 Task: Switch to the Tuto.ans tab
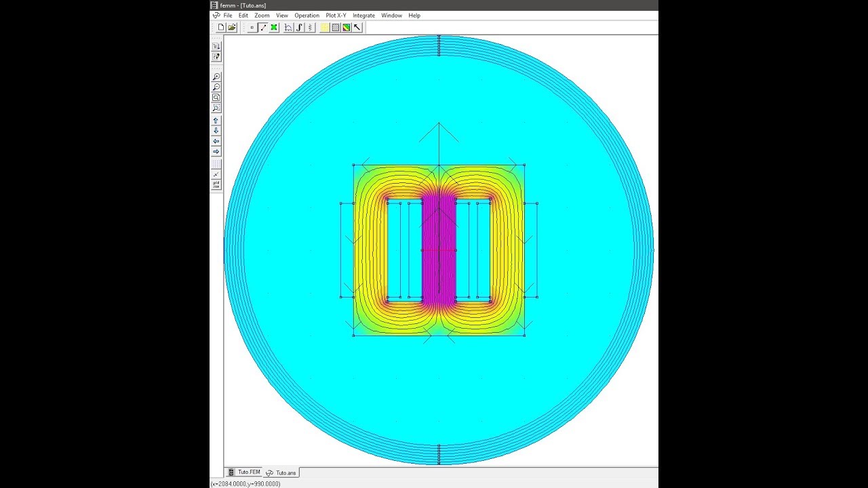281,472
